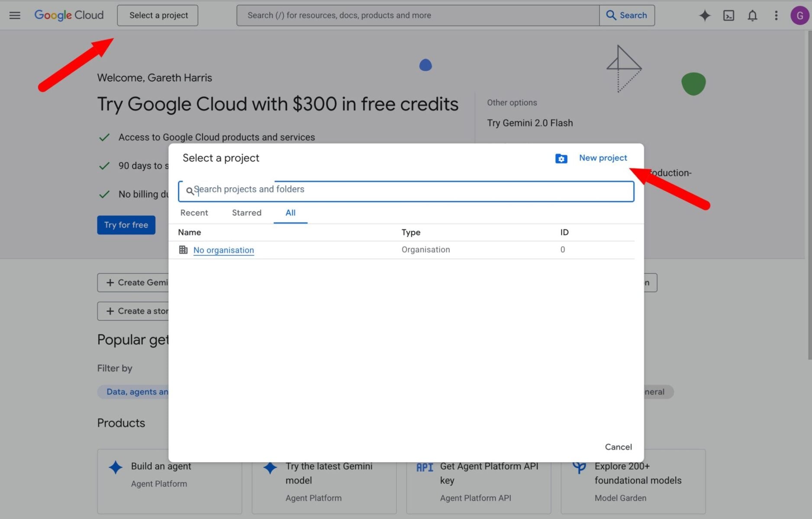
Task: Open the hamburger navigation menu
Action: (15, 16)
